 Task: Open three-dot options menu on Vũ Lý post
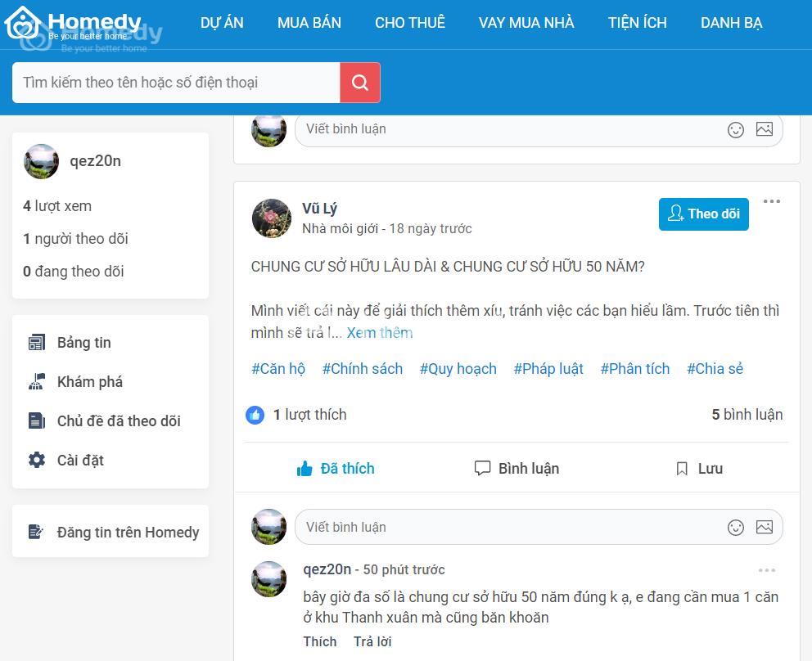pos(772,201)
